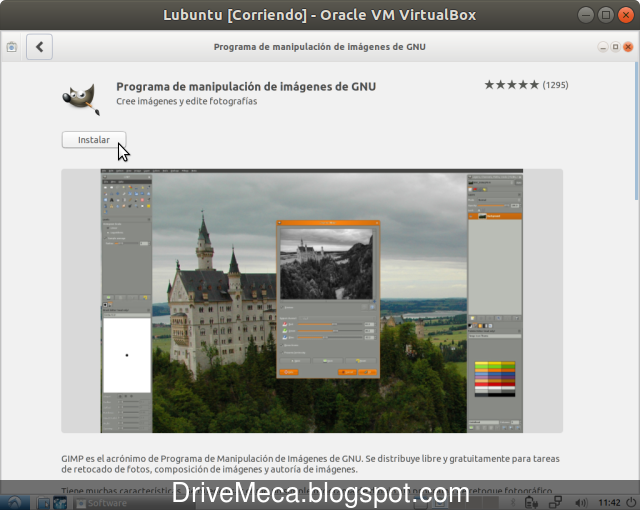This screenshot has width=640, height=510.
Task: Open file manager from taskbar
Action: point(43,503)
